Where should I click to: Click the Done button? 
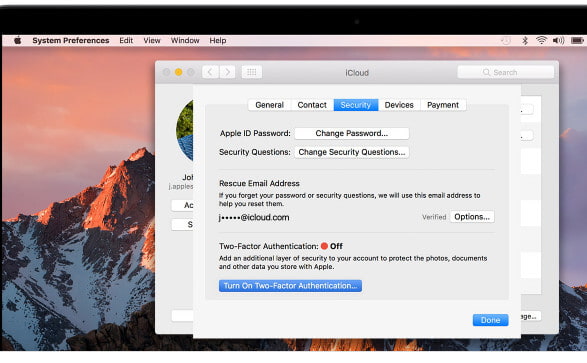pos(490,320)
